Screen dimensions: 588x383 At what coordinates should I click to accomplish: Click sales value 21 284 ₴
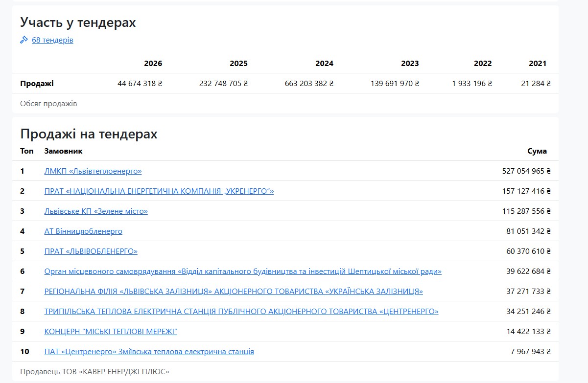(536, 84)
